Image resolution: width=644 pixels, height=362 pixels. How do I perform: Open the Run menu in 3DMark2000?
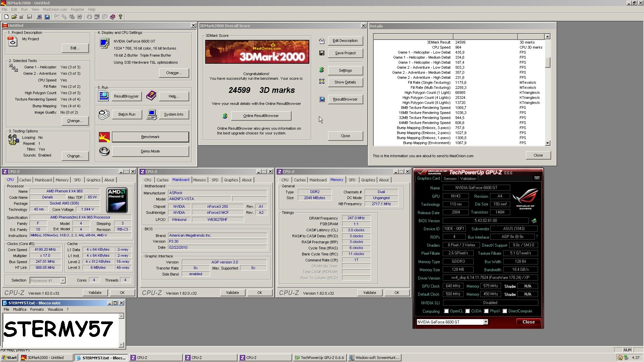click(x=24, y=9)
